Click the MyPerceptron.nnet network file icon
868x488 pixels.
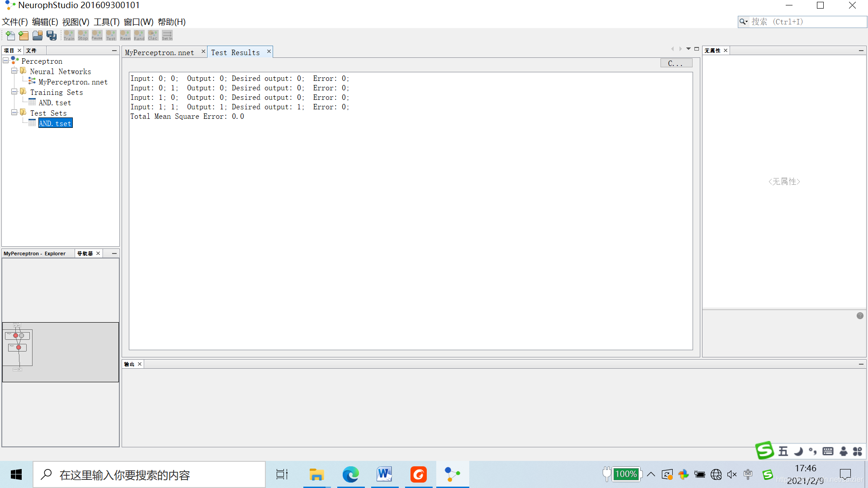click(x=32, y=81)
